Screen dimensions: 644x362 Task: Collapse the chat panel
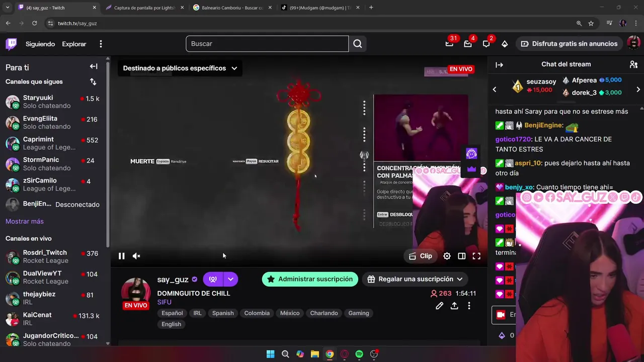coord(499,64)
